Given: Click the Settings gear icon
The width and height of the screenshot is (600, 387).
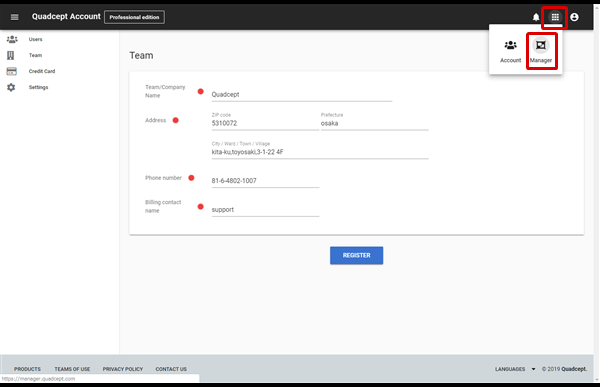Looking at the screenshot, I should (11, 87).
